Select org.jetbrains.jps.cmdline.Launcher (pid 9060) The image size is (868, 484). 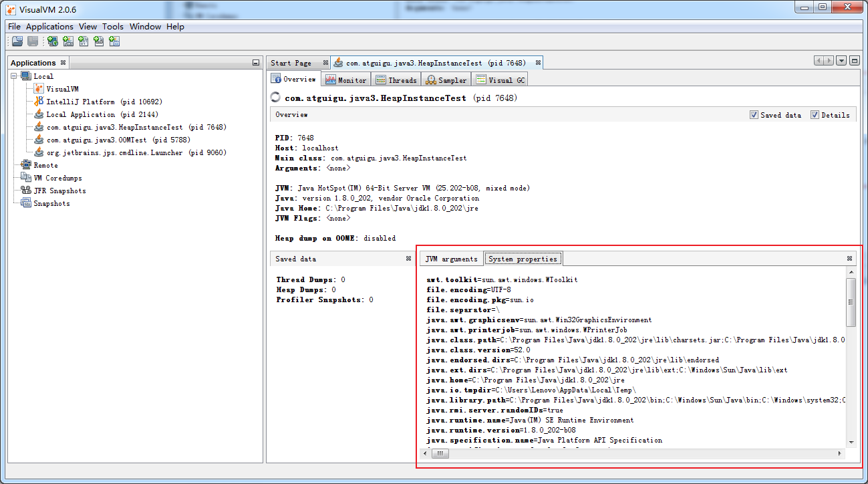click(x=136, y=152)
